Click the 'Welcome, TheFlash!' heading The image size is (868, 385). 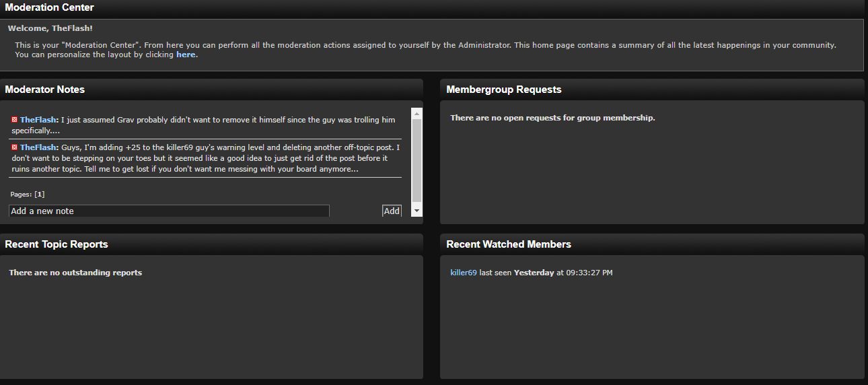(x=50, y=29)
